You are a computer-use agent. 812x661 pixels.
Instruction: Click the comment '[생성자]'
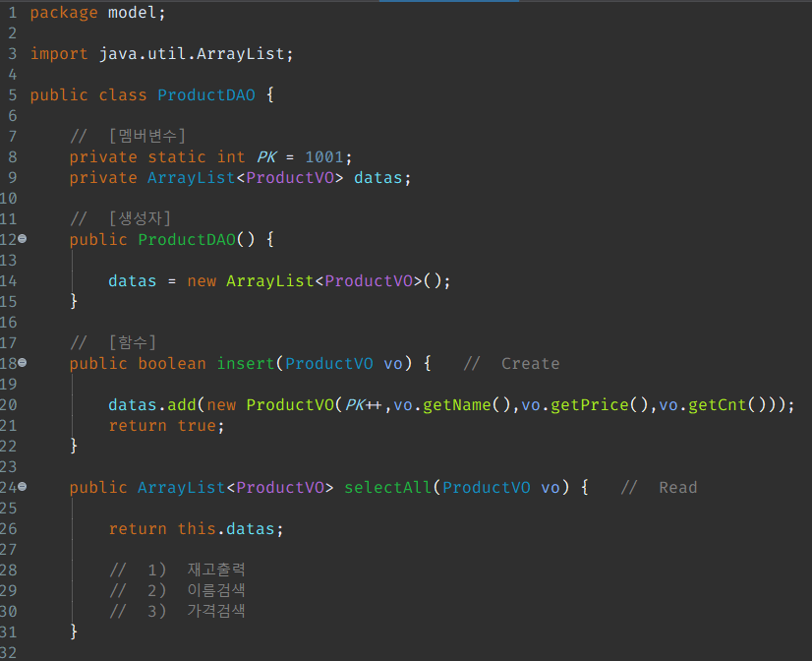coord(140,218)
